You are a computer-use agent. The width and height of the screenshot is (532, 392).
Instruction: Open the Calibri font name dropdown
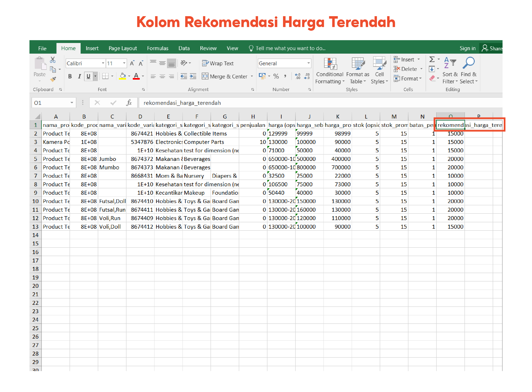[103, 63]
